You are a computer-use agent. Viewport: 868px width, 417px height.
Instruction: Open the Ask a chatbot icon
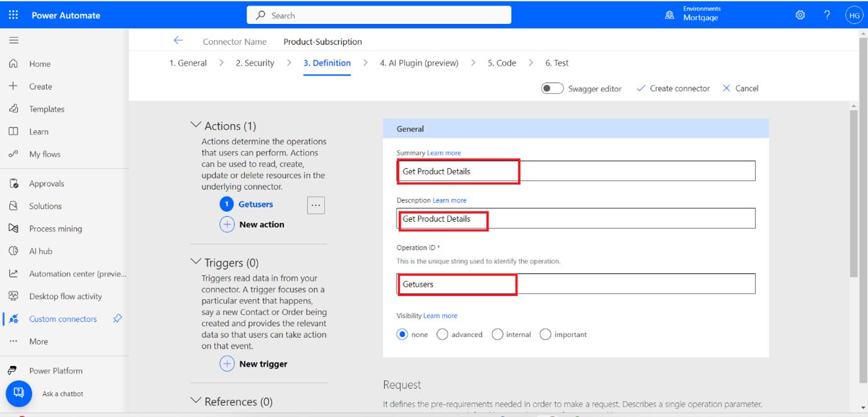coord(19,393)
